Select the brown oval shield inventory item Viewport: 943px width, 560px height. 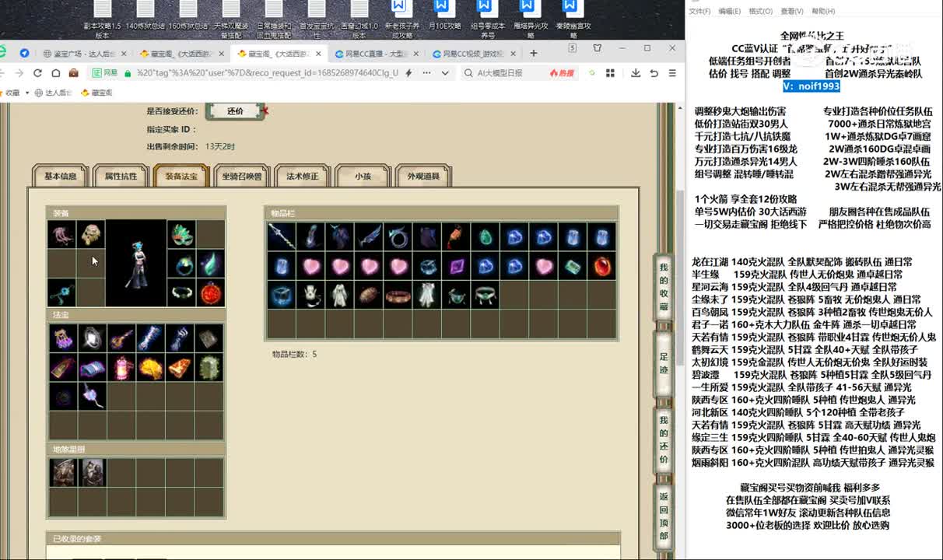click(369, 296)
